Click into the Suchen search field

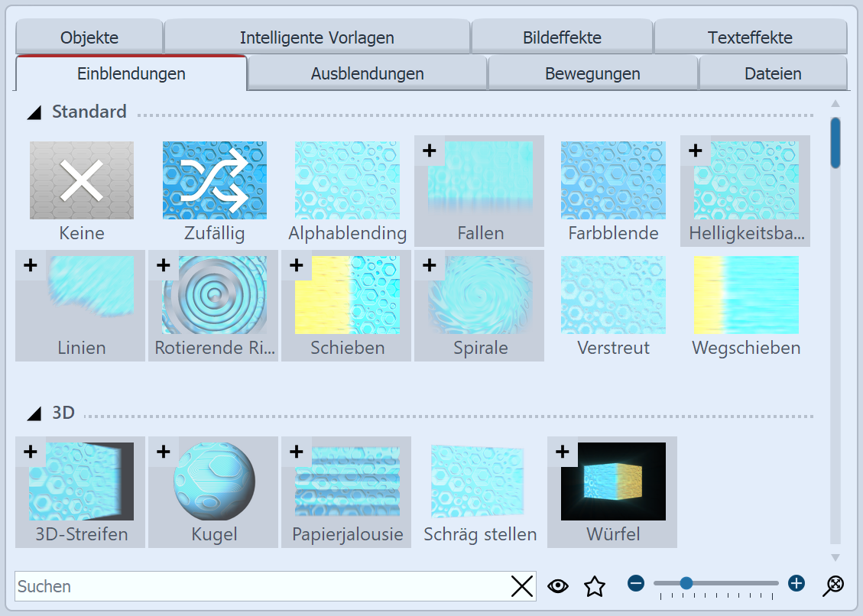tap(260, 586)
